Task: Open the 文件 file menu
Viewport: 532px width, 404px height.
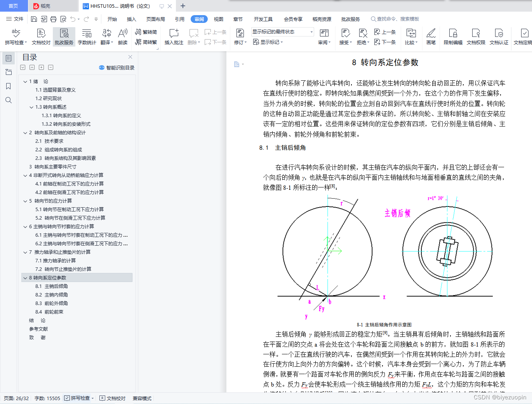Action: pyautogui.click(x=15, y=19)
